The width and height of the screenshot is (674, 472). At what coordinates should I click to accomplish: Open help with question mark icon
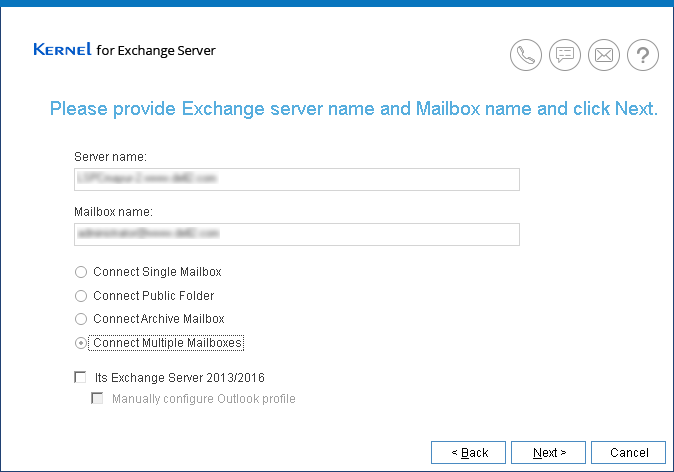(643, 55)
